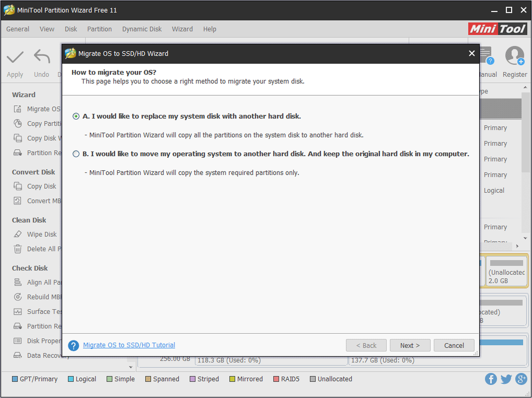Image resolution: width=532 pixels, height=398 pixels.
Task: Select option A replace system disk
Action: pyautogui.click(x=76, y=117)
